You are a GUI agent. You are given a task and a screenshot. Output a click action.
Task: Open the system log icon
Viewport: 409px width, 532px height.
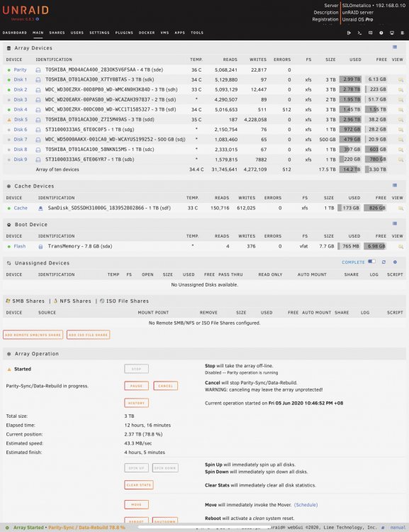coord(402,33)
